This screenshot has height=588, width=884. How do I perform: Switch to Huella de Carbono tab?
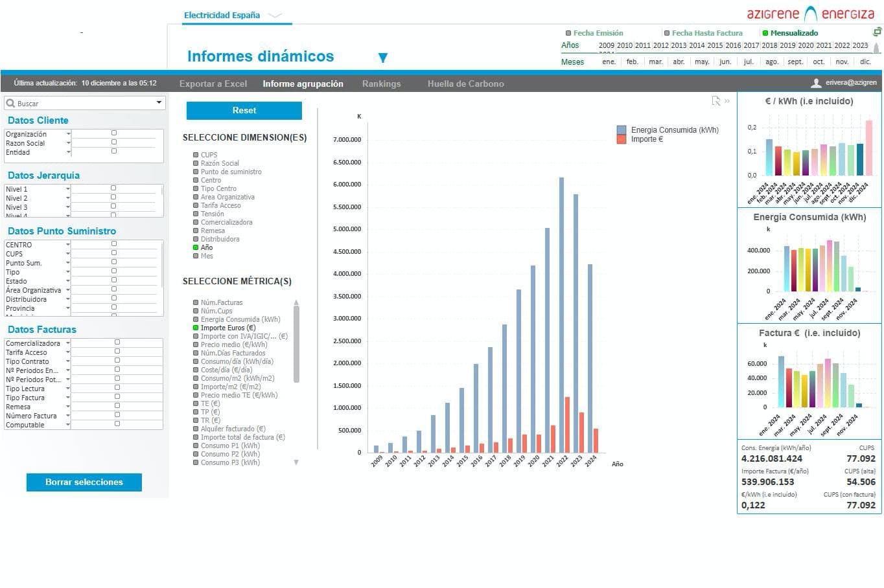point(465,84)
